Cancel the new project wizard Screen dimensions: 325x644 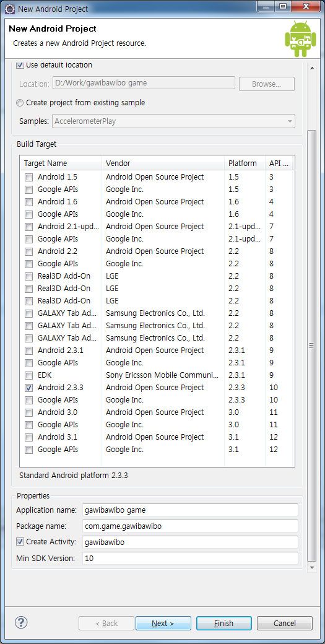285,623
